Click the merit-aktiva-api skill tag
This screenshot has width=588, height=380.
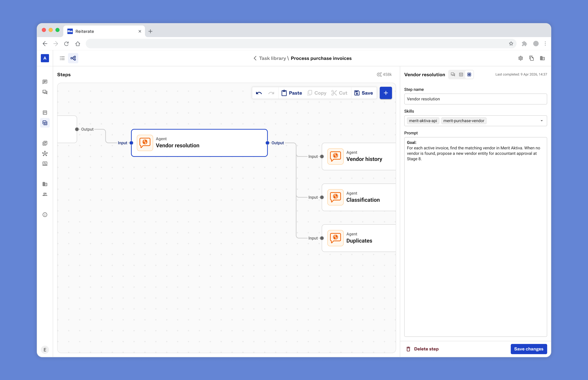point(423,121)
